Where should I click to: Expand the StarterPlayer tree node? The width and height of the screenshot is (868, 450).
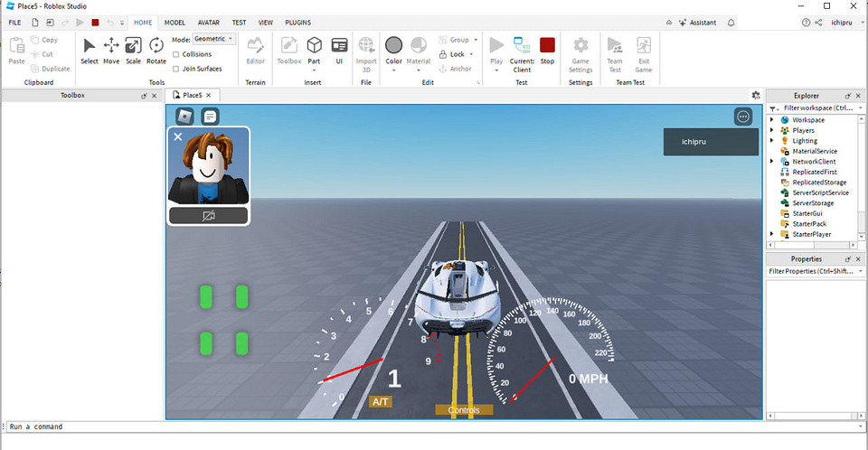[x=772, y=234]
